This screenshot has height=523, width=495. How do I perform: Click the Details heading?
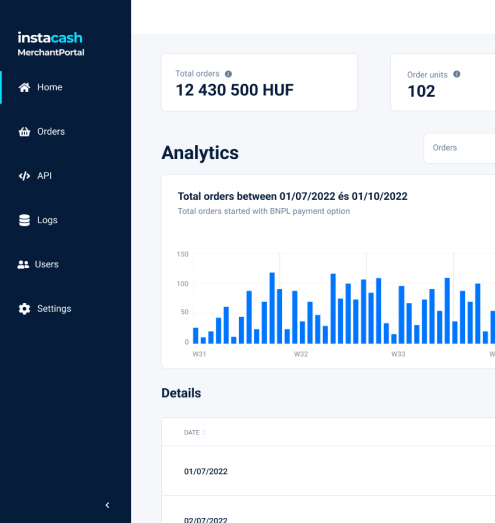181,393
